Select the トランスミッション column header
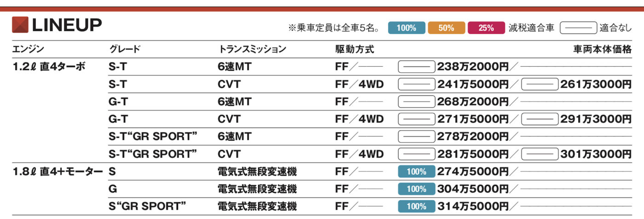644x219 pixels. coord(252,49)
